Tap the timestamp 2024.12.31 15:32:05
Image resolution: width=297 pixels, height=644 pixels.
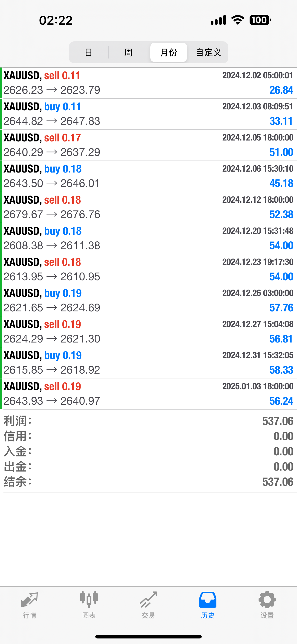pyautogui.click(x=258, y=355)
